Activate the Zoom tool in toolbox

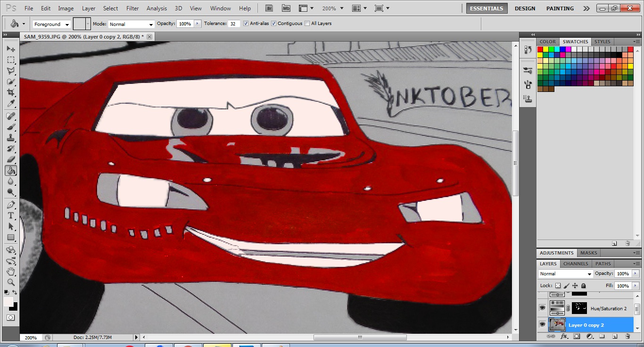[x=10, y=282]
